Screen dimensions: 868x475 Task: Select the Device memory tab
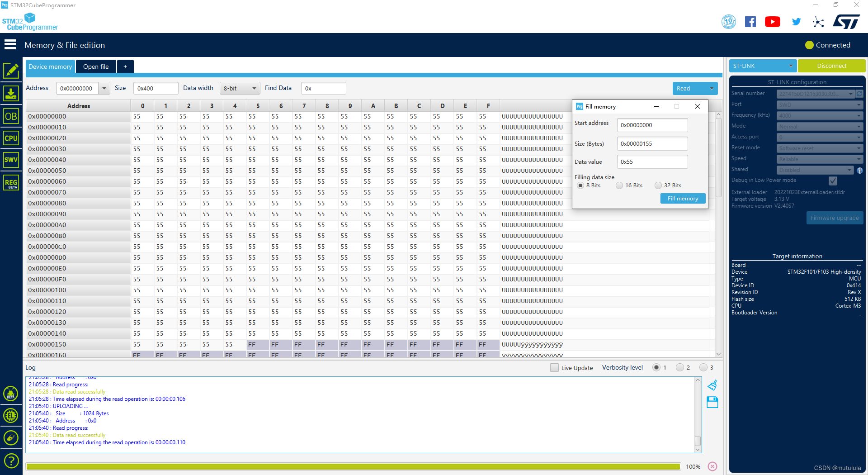click(x=50, y=66)
